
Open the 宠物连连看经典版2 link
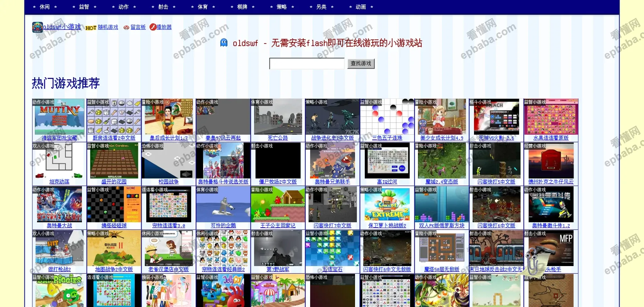223,269
